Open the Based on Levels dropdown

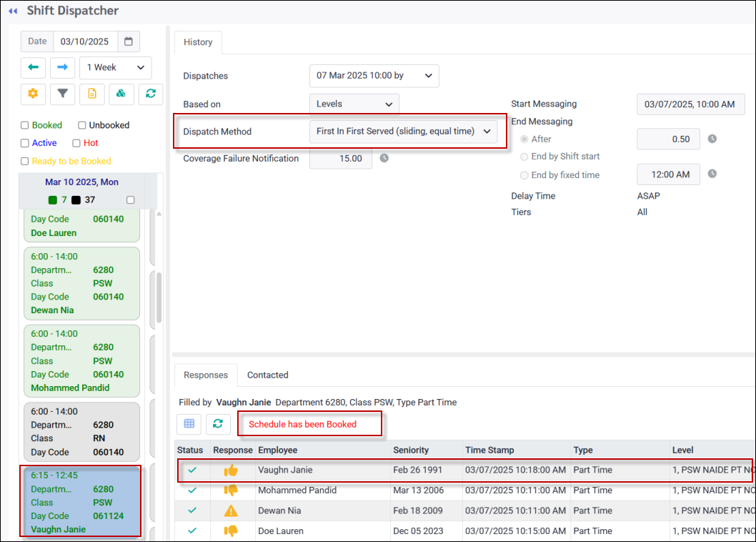tap(354, 104)
